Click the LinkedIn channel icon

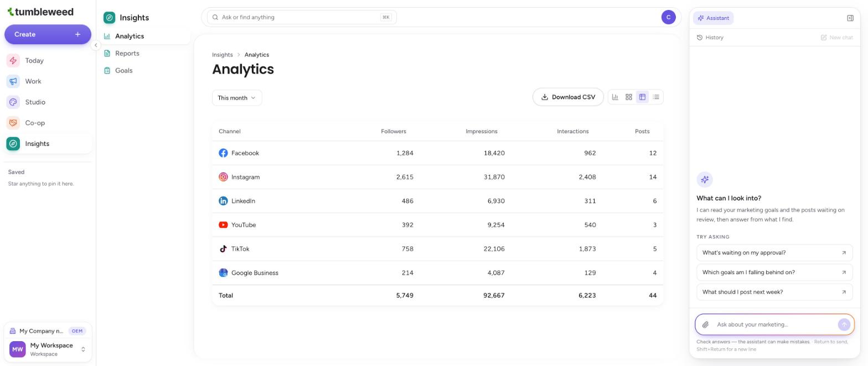pos(223,201)
